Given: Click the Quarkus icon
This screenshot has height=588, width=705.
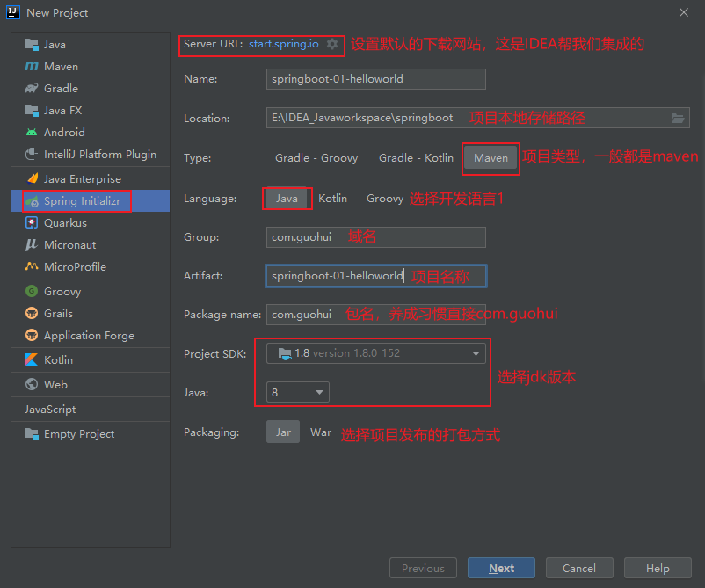Looking at the screenshot, I should (x=32, y=223).
